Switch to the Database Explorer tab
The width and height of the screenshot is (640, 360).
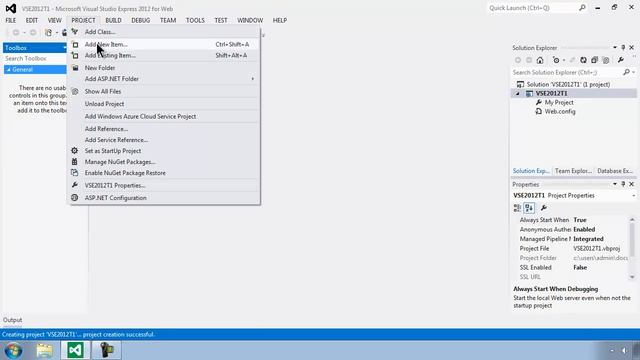[x=615, y=171]
